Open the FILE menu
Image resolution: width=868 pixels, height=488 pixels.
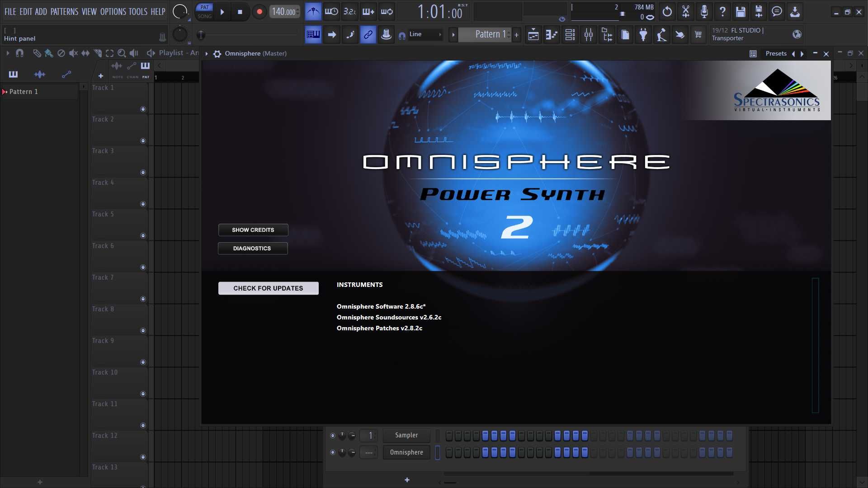point(10,12)
